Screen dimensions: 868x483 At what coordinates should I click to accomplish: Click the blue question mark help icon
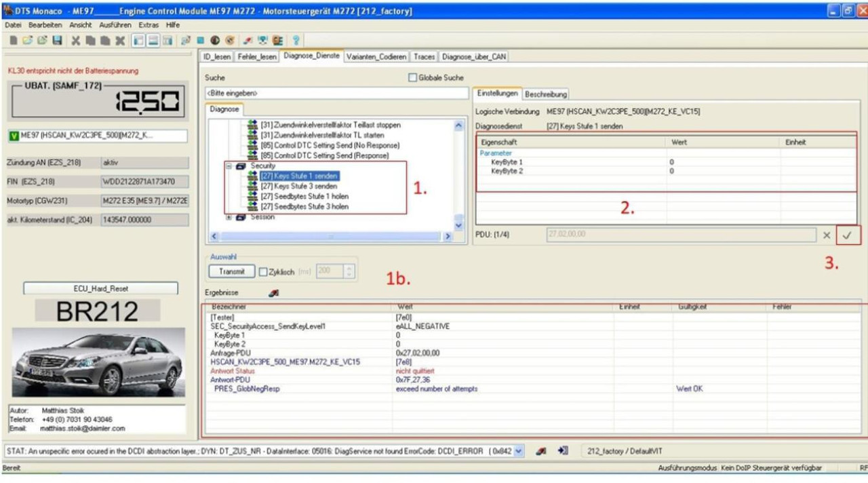coord(296,41)
